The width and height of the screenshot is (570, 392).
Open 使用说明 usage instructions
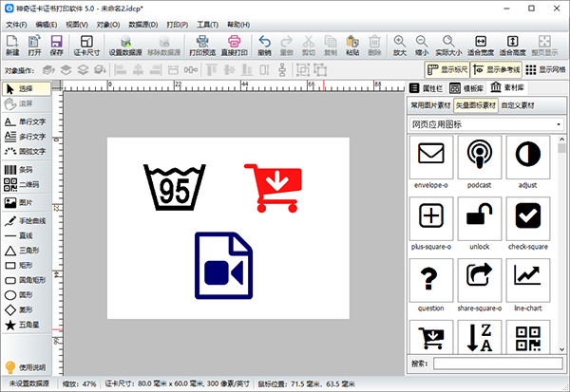coord(27,367)
